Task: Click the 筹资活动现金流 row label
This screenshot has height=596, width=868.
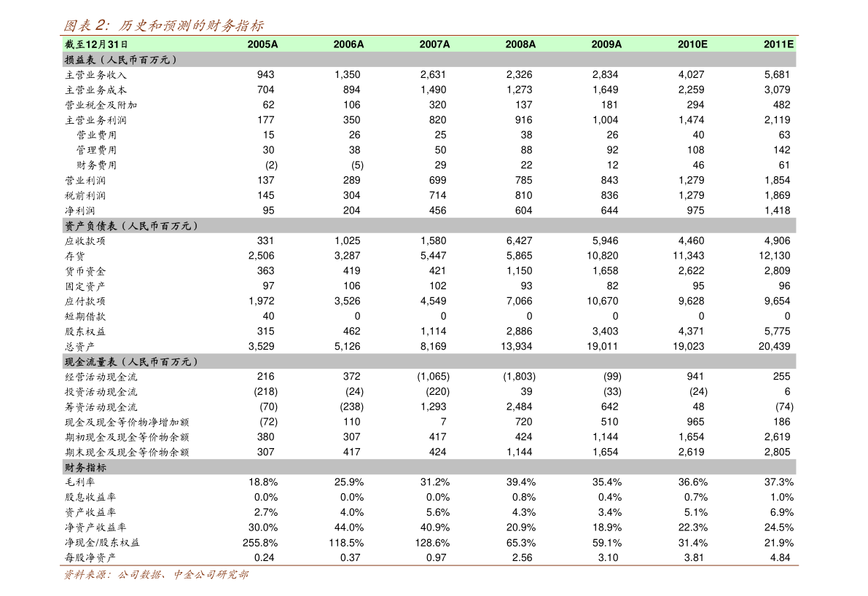Action: [x=101, y=407]
